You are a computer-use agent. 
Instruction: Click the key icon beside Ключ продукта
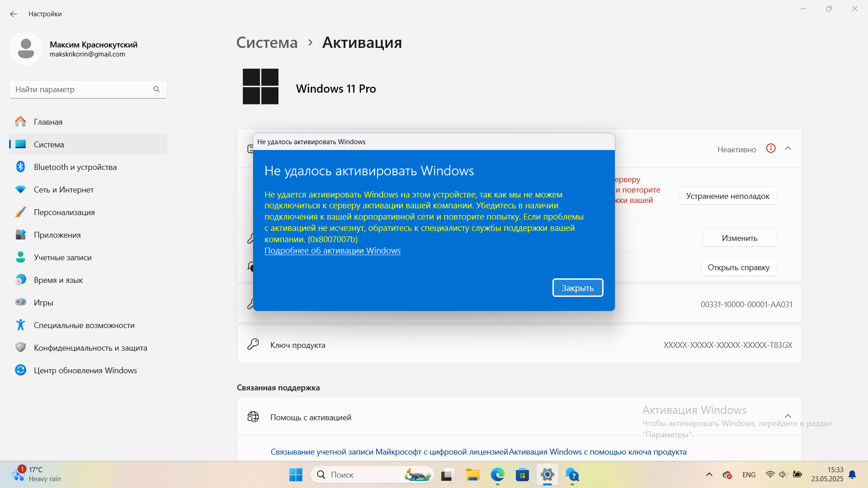coord(253,344)
